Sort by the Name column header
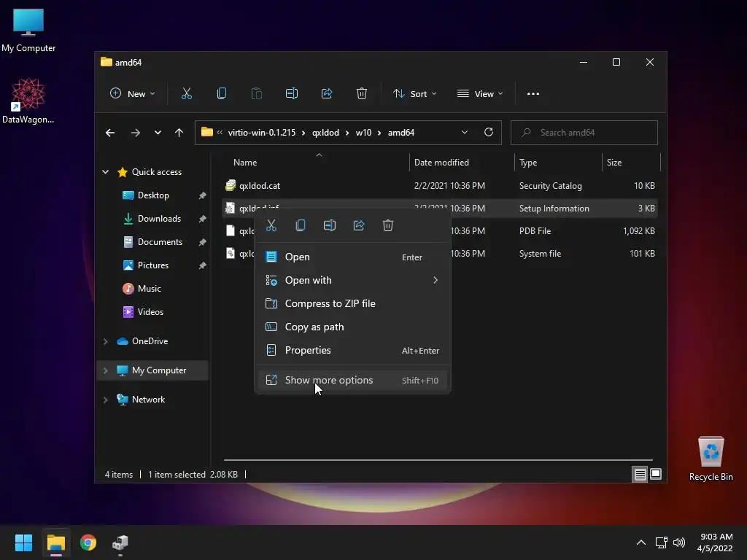 point(316,163)
